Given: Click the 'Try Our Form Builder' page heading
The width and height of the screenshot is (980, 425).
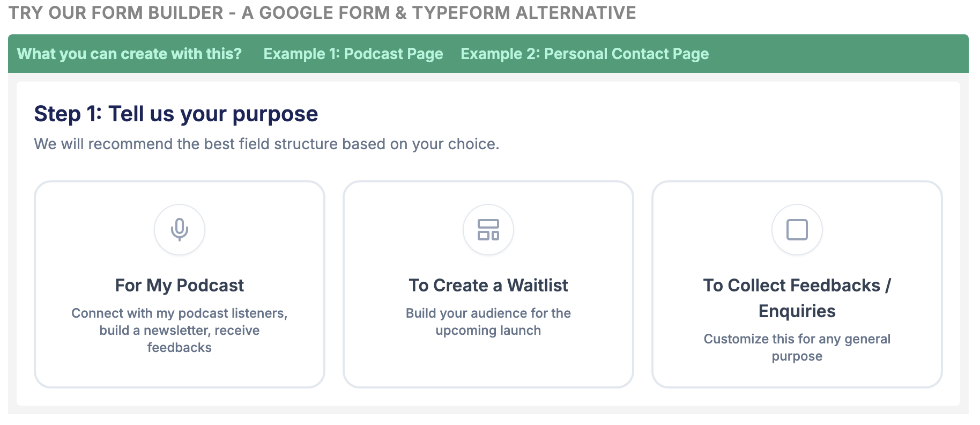Looking at the screenshot, I should coord(322,12).
